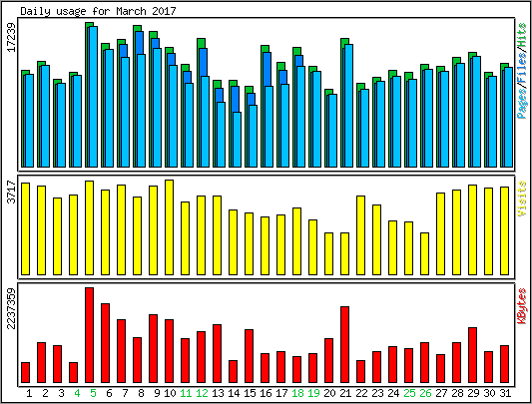The image size is (532, 404).
Task: Click the red KBytes bar for day 1
Action: click(x=25, y=372)
